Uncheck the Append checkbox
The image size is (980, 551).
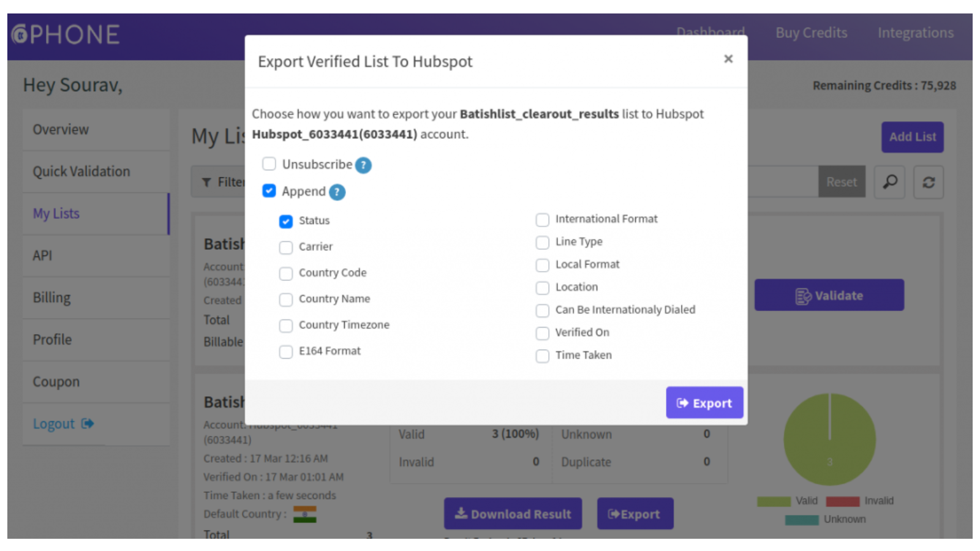(269, 191)
